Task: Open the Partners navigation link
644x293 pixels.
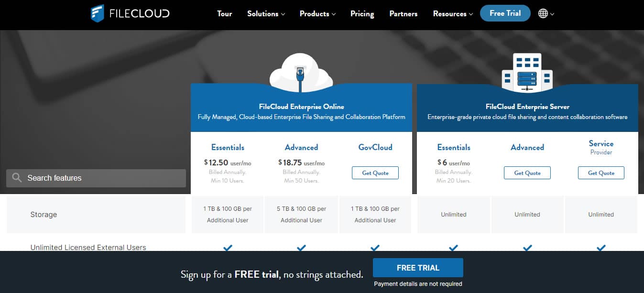Action: coord(403,13)
